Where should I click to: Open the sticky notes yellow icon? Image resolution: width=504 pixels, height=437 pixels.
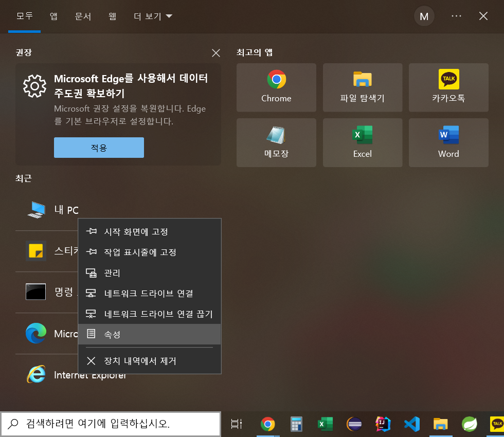coord(36,251)
